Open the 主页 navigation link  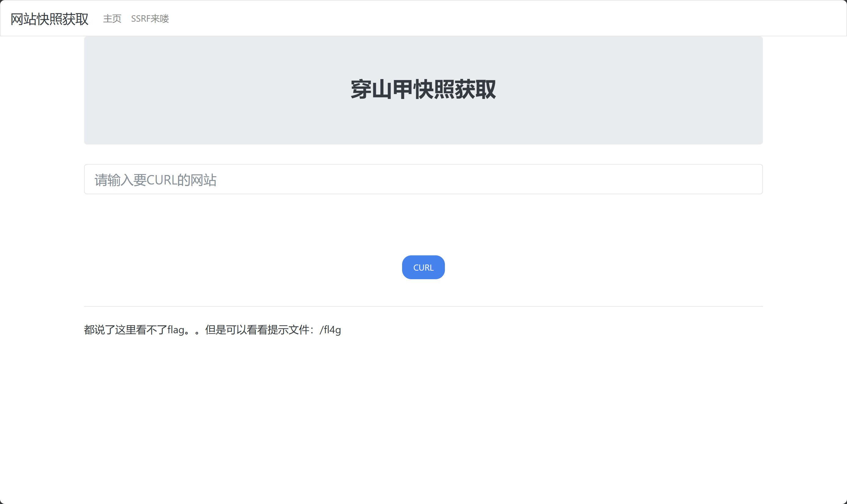pos(112,19)
